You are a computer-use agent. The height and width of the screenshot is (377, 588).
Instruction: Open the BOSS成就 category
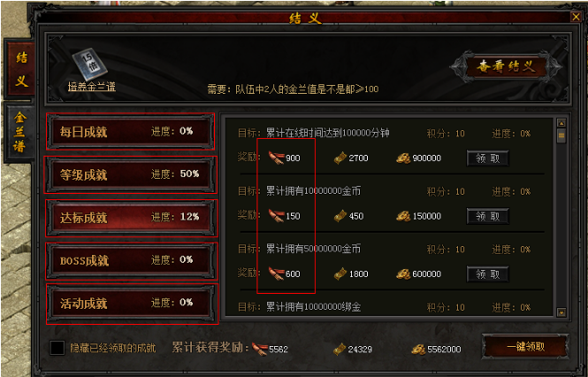pyautogui.click(x=131, y=261)
